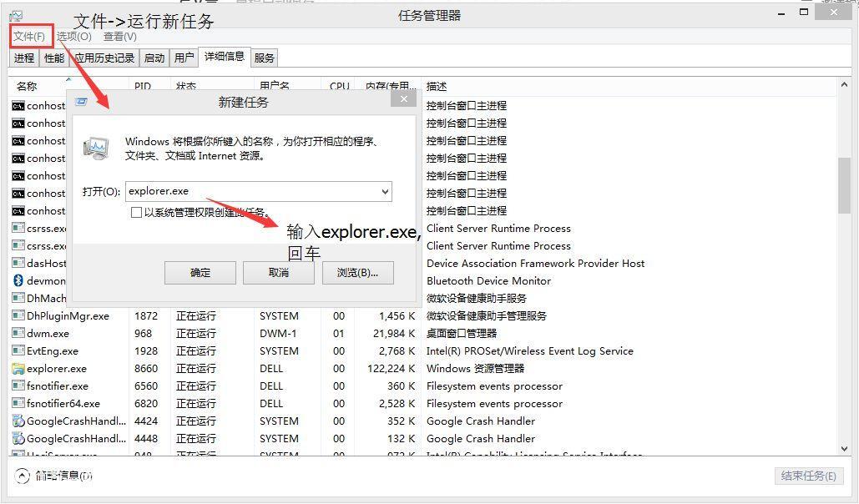
Task: Switch to the 用户 tab
Action: [x=184, y=58]
